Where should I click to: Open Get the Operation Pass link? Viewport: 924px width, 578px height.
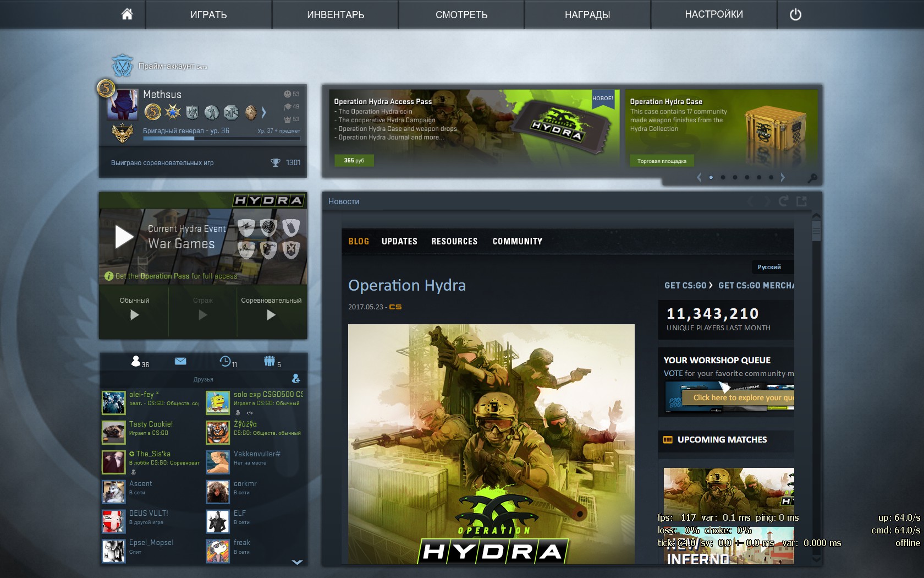(x=177, y=276)
